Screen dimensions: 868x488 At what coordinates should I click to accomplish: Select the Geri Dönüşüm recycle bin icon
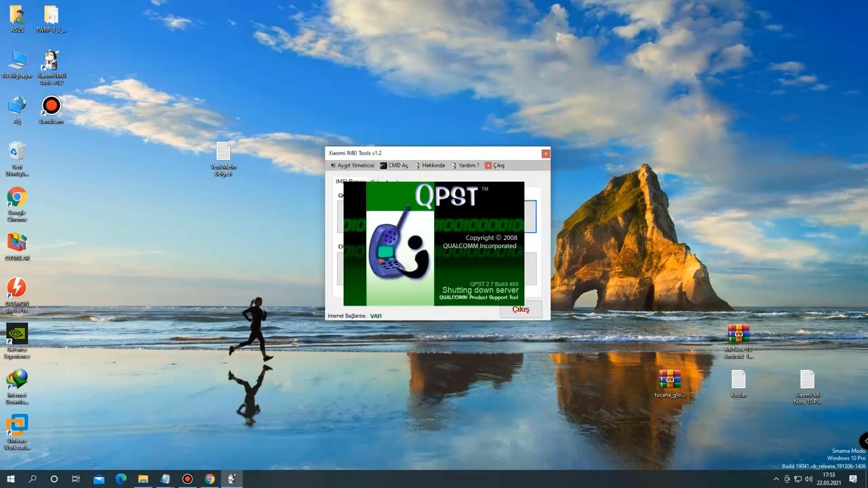coord(17,159)
